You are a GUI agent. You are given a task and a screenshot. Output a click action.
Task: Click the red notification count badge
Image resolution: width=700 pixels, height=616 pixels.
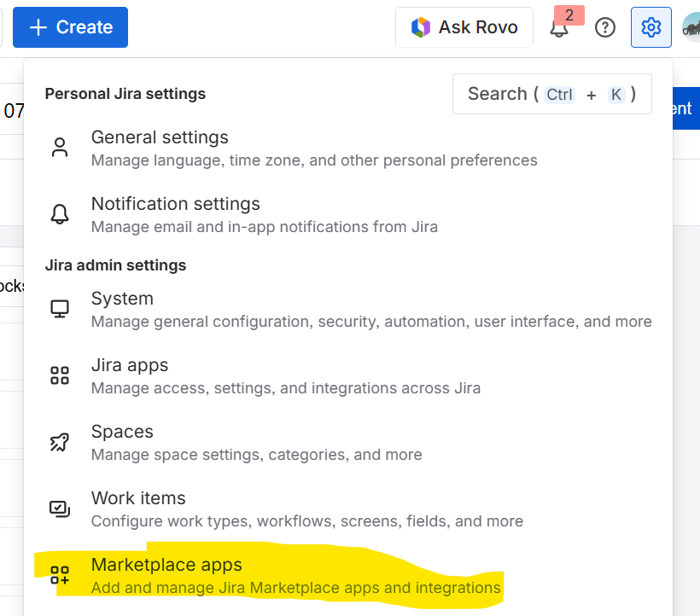[x=569, y=15]
